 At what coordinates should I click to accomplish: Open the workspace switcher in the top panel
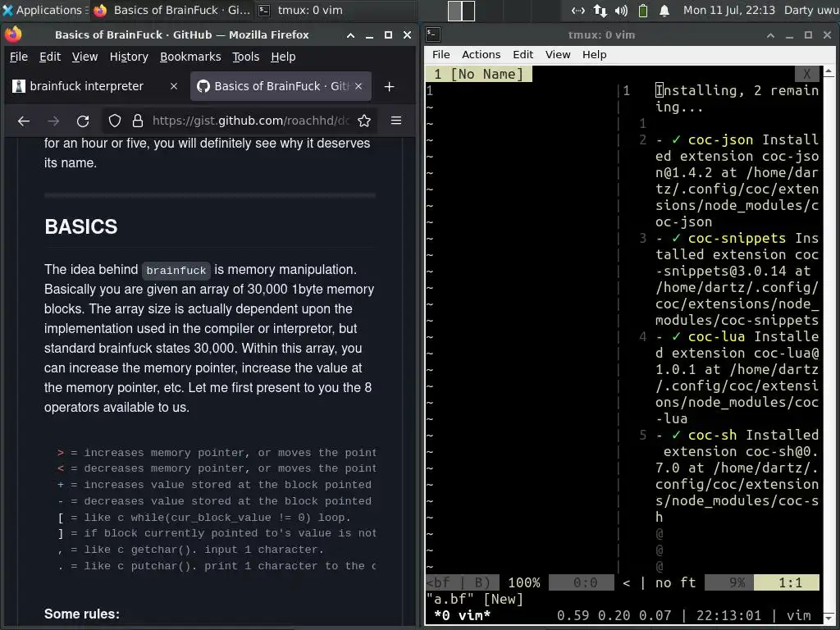coord(461,11)
